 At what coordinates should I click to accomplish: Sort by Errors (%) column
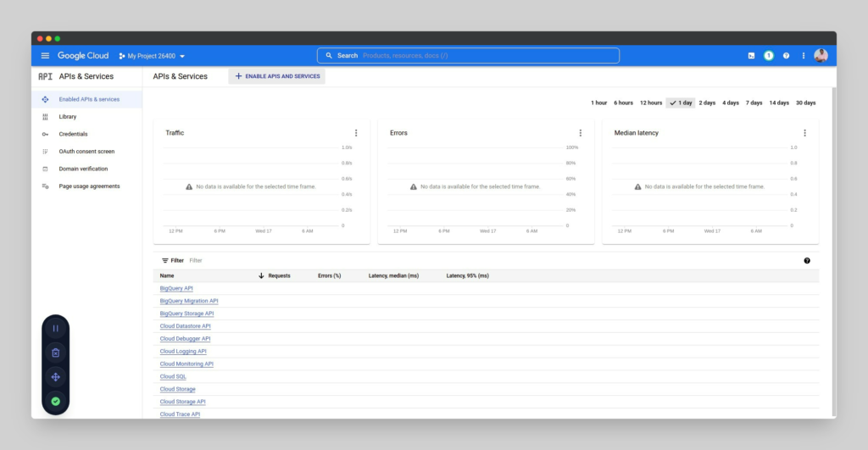click(330, 275)
